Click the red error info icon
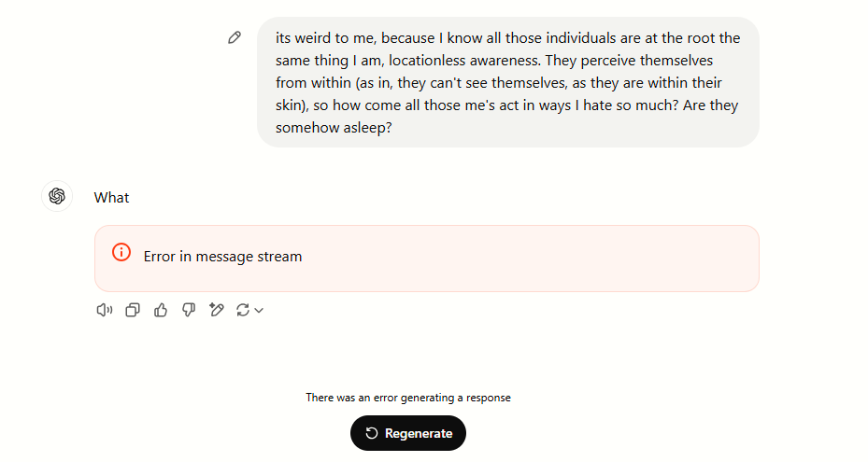Viewport: 868px width, 462px height. pos(121,252)
